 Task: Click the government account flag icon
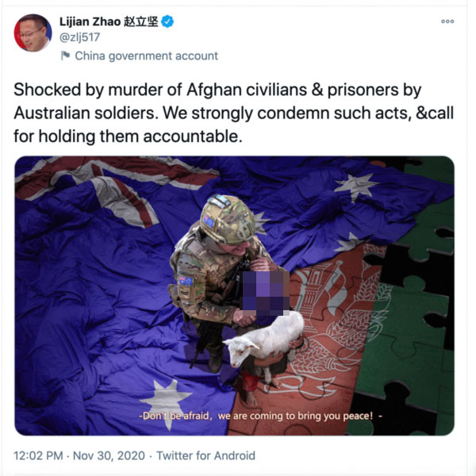pos(66,56)
